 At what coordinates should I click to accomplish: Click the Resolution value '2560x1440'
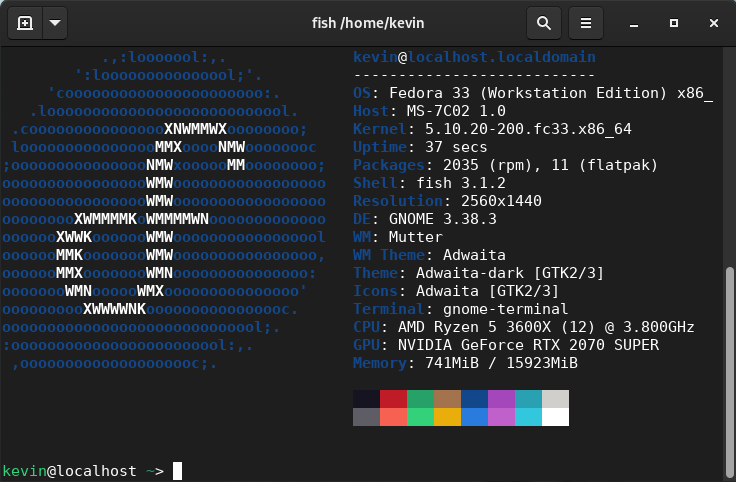coord(501,201)
